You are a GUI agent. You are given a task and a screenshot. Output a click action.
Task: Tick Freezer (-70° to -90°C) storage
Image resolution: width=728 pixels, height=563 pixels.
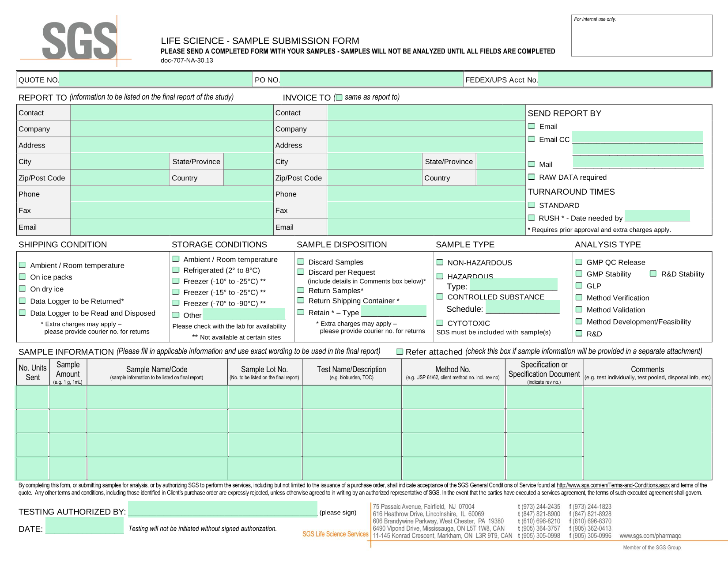click(176, 303)
